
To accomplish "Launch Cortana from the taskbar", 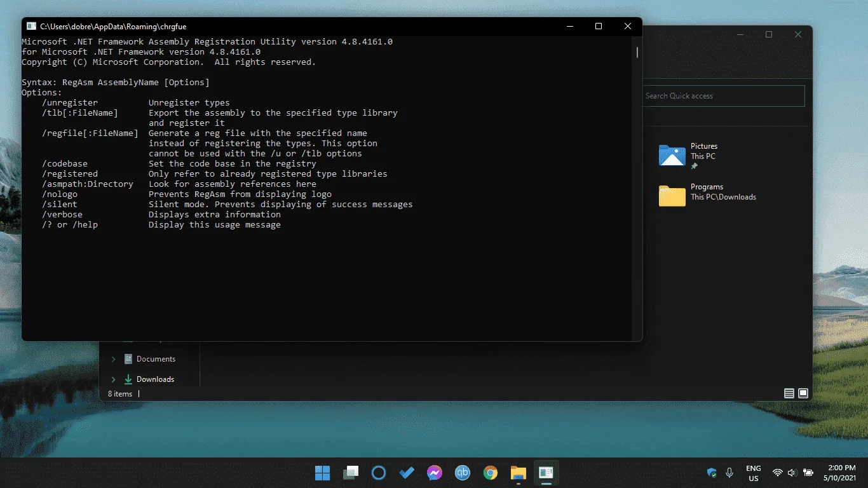I will (x=379, y=473).
